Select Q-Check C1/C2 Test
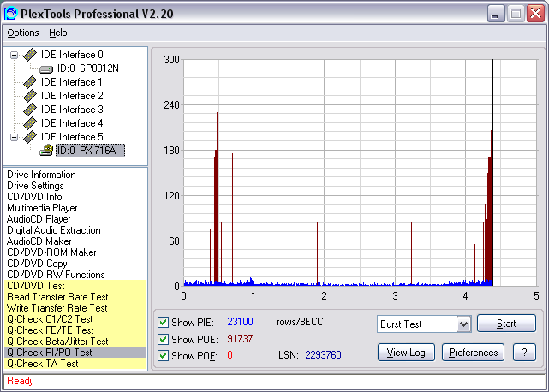 tap(75, 319)
